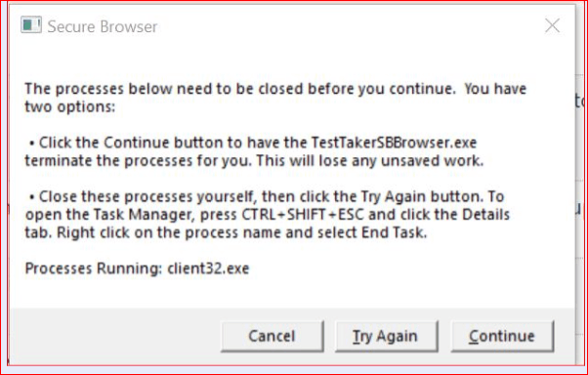Click the first bullet beside 'Click the Continue'
588x375 pixels.
pyautogui.click(x=32, y=144)
